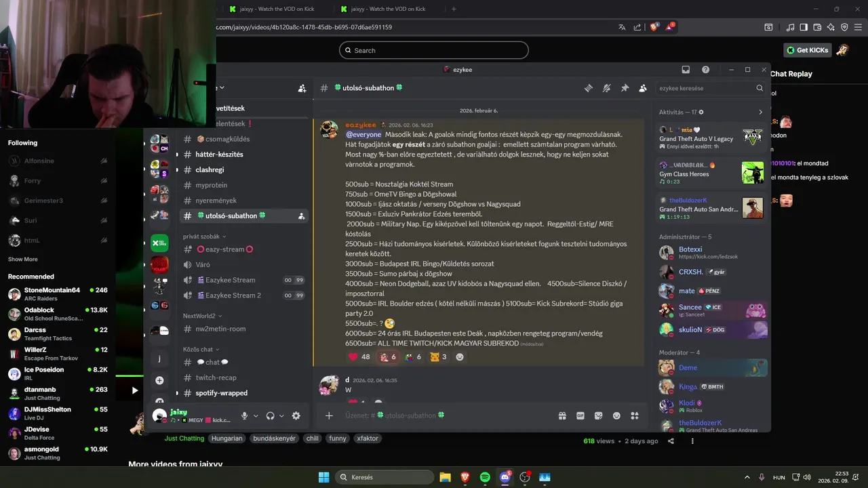Open Discord help icon in title bar

[x=705, y=70]
